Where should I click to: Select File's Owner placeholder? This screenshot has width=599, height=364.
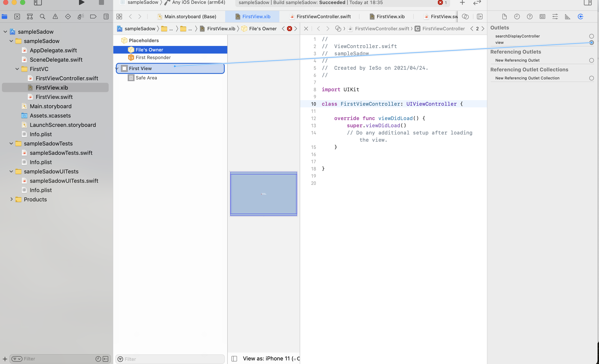click(x=170, y=50)
